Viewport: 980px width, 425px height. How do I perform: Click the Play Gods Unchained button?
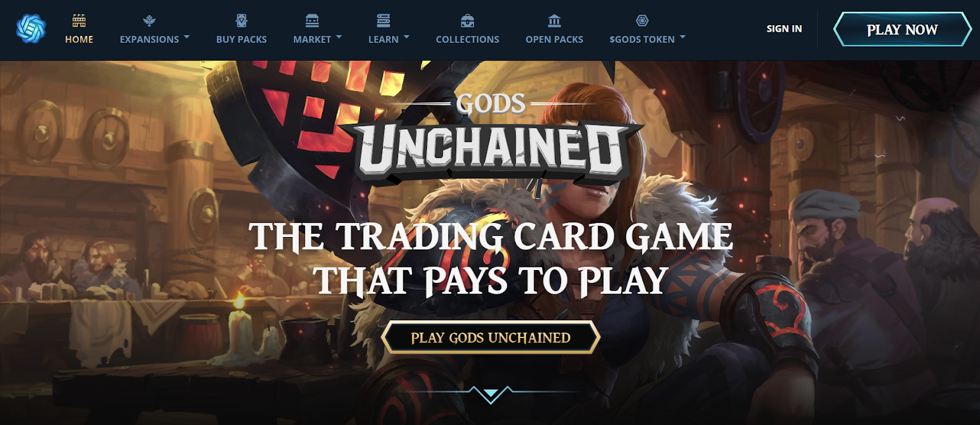point(491,337)
